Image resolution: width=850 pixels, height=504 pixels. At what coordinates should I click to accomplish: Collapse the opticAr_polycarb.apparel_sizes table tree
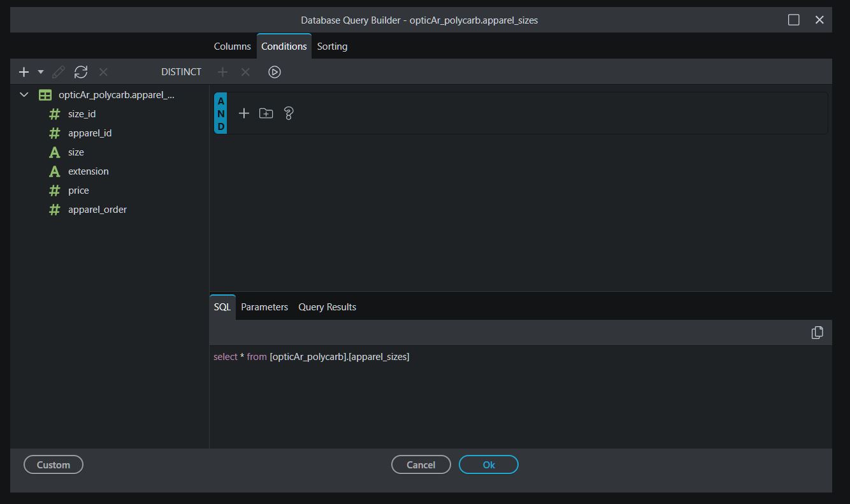(24, 95)
